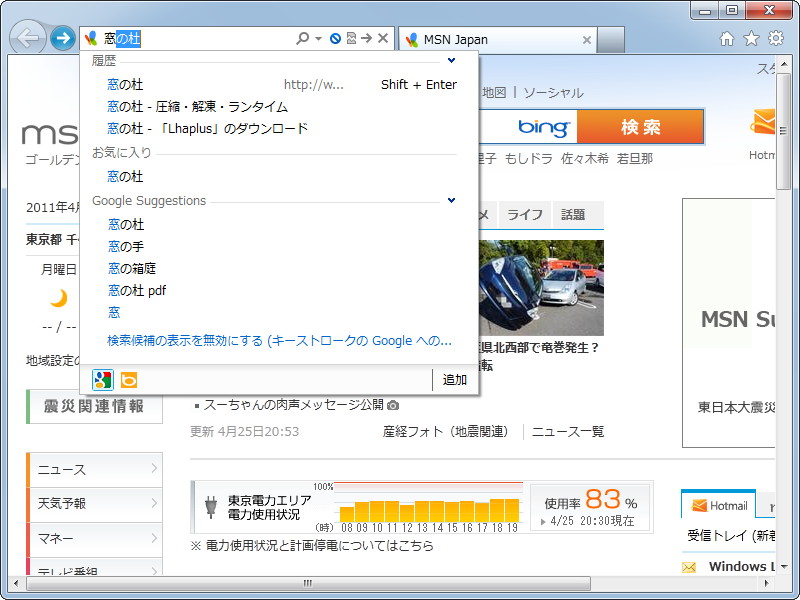800x600 pixels.
Task: Collapse the Google Suggestions chevron
Action: 450,200
